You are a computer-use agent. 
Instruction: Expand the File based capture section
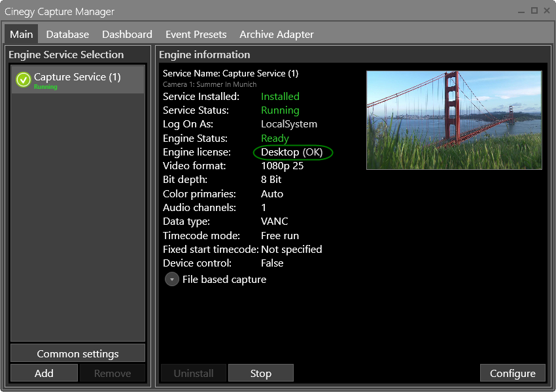click(x=171, y=280)
